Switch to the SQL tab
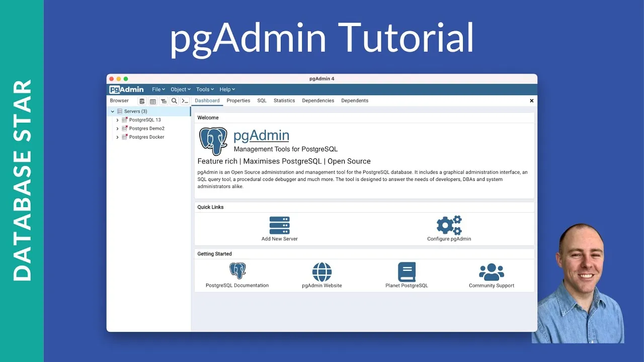644x362 pixels. point(262,101)
